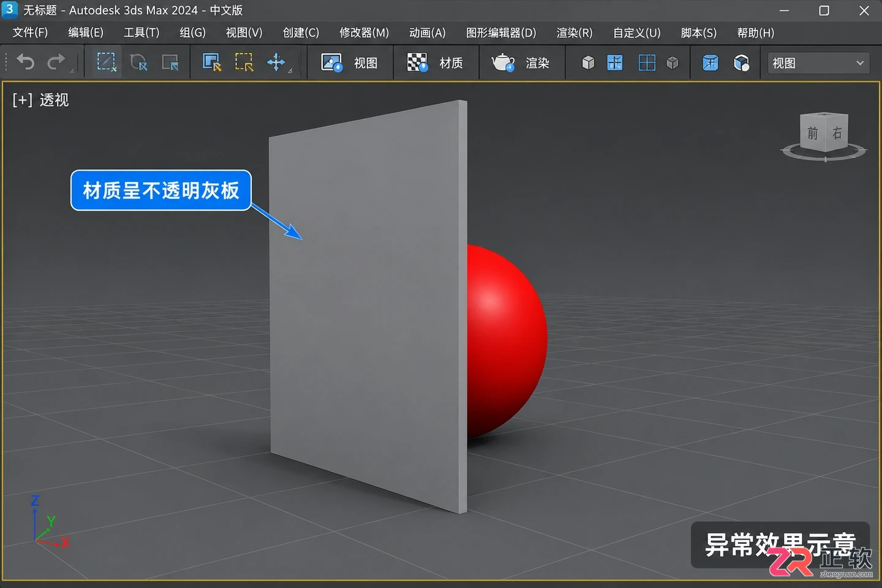The image size is (882, 588).
Task: Click the teapot 渲染 render button
Action: point(521,62)
